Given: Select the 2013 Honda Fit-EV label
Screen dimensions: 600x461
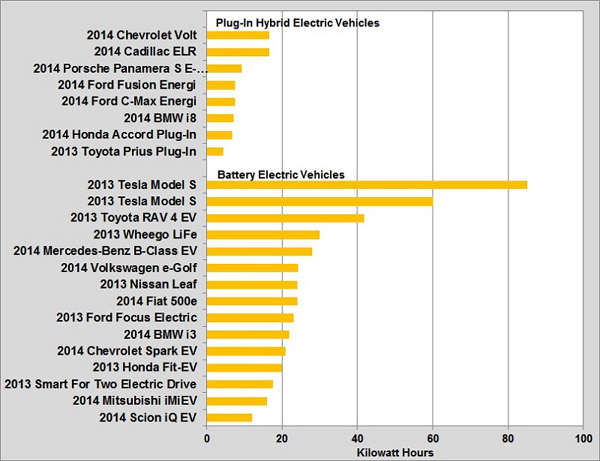Looking at the screenshot, I should point(145,367).
